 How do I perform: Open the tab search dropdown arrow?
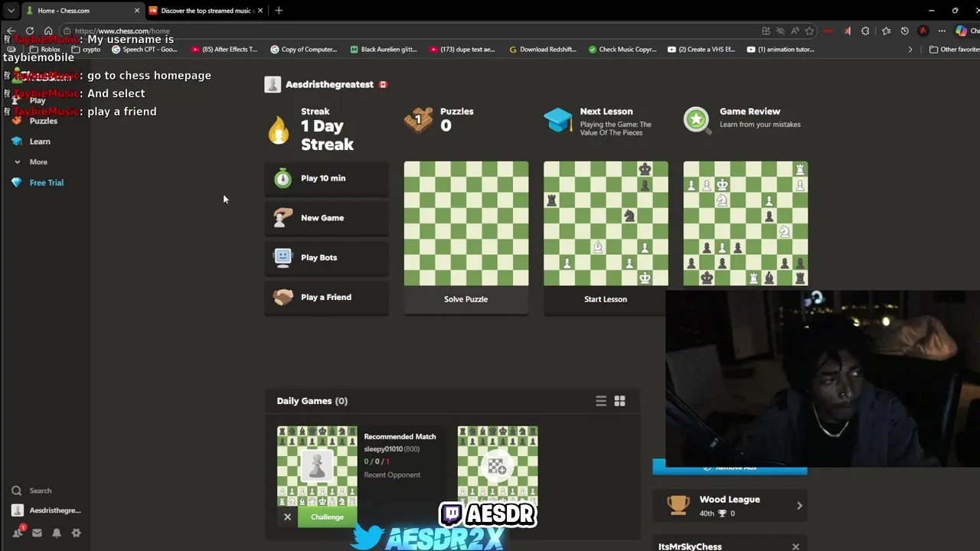(11, 11)
